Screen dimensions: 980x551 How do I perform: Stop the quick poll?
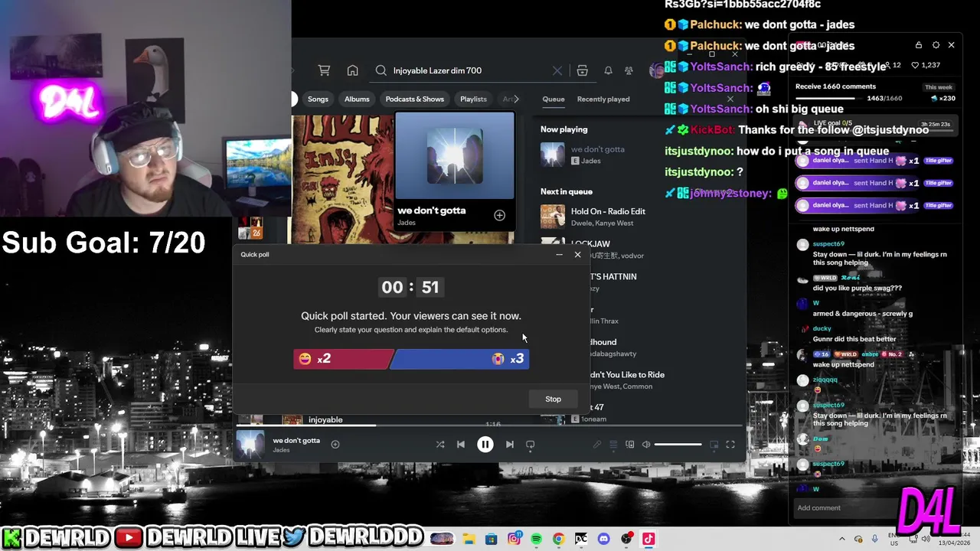(553, 399)
